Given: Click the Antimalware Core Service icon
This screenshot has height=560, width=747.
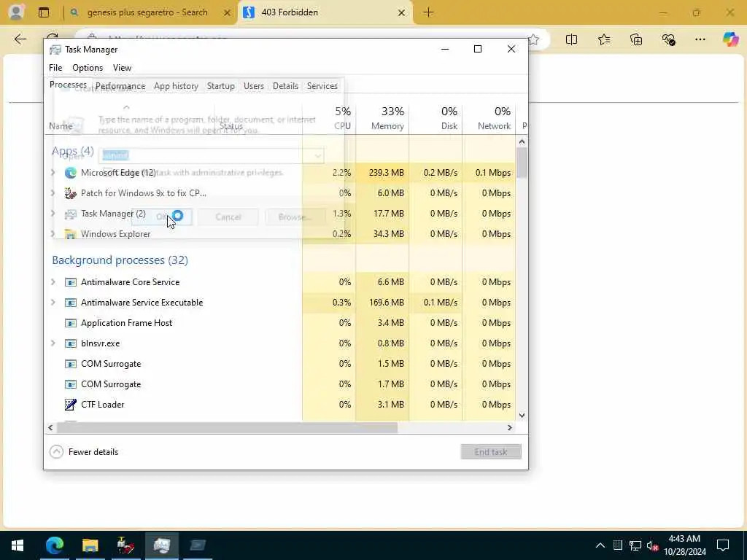Looking at the screenshot, I should (71, 282).
